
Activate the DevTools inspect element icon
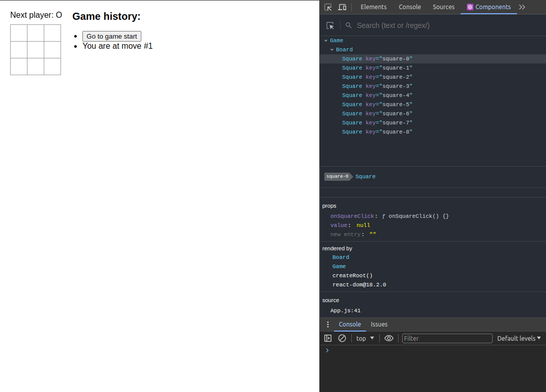(328, 7)
